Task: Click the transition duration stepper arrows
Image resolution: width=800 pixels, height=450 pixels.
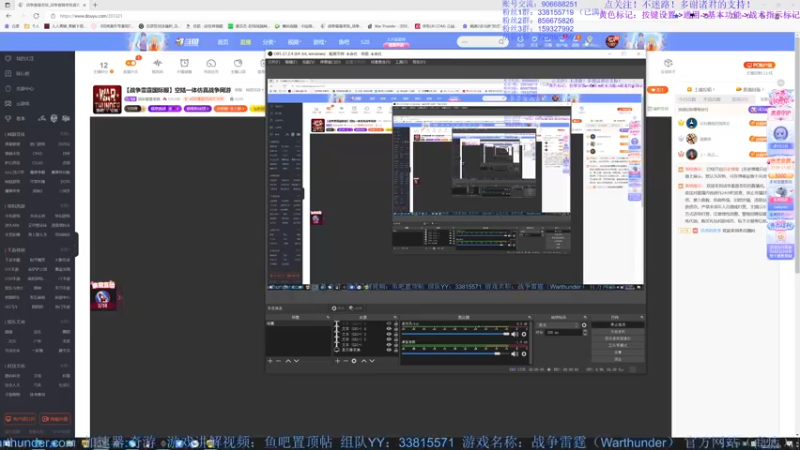Action: pyautogui.click(x=585, y=333)
